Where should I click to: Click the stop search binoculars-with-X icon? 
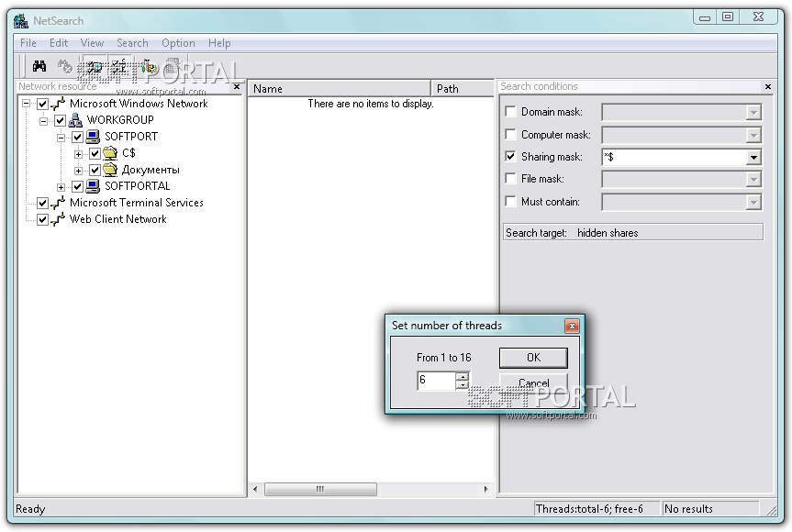click(64, 66)
